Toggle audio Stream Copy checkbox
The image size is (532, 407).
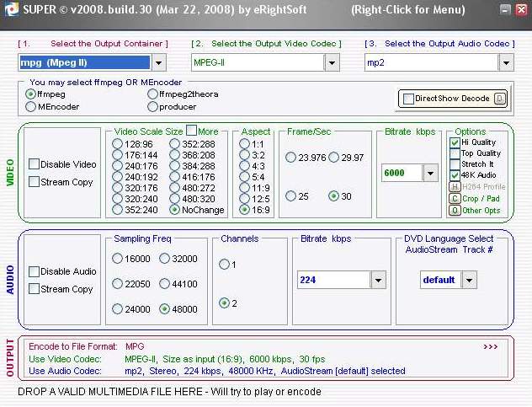click(34, 289)
